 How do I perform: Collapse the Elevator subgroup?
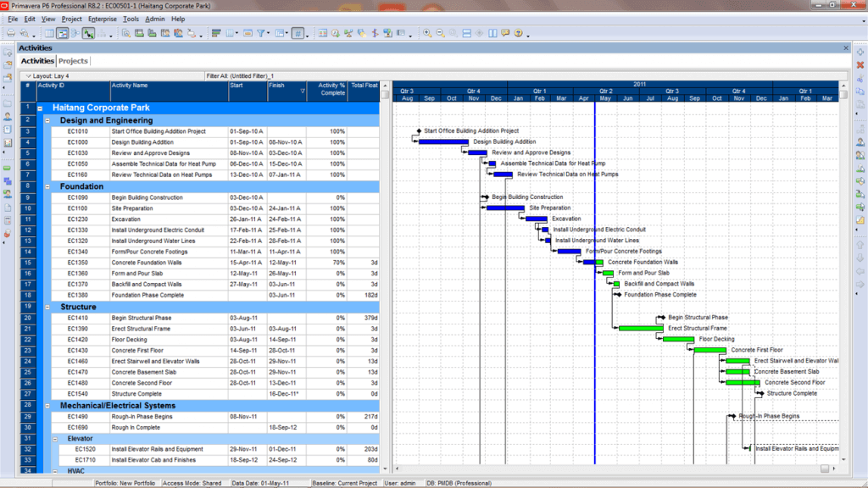coord(55,440)
